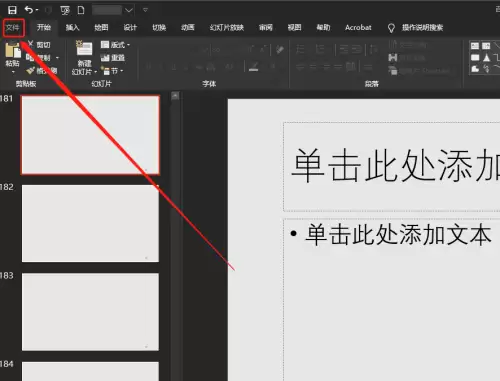Screen dimensions: 500x381
Task: Click the 单击此处添加文本 content placeholder
Action: coord(399,235)
